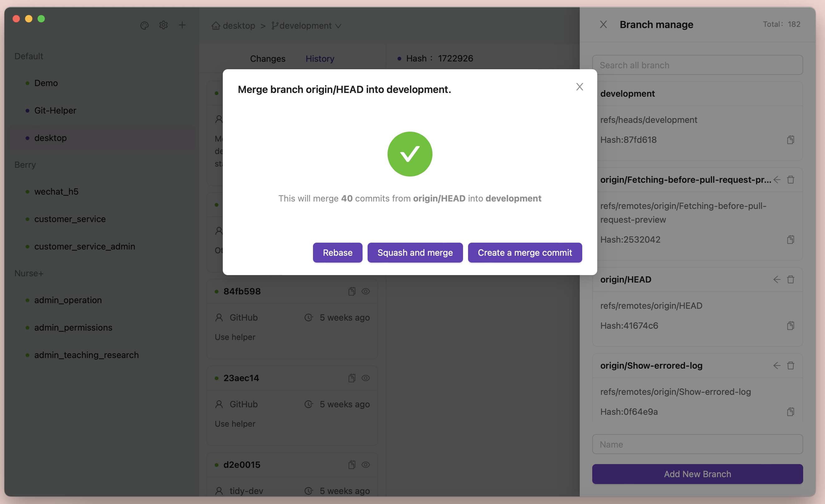
Task: Close the Branch manage panel
Action: (603, 24)
